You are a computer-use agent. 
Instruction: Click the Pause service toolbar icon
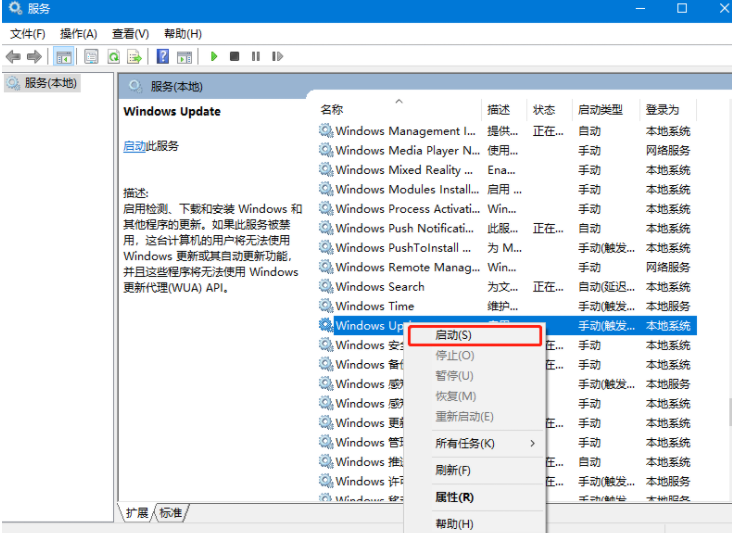(256, 56)
